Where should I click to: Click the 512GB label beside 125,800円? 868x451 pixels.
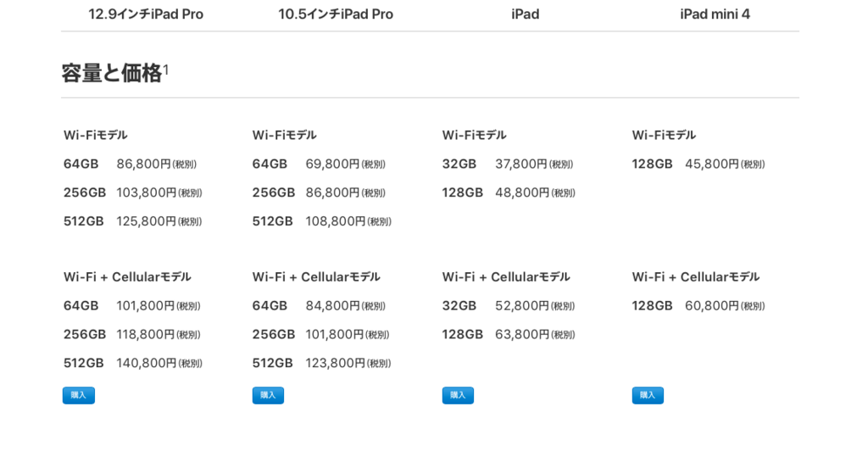pos(84,221)
